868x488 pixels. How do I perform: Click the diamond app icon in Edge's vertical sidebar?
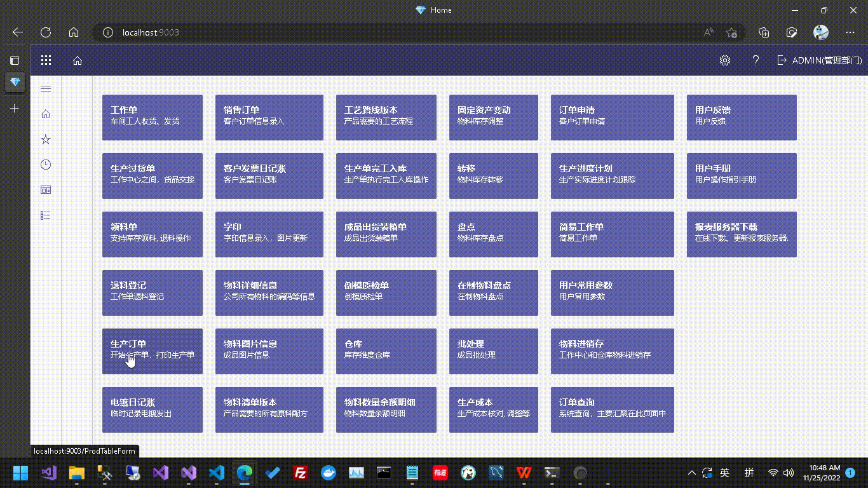14,82
